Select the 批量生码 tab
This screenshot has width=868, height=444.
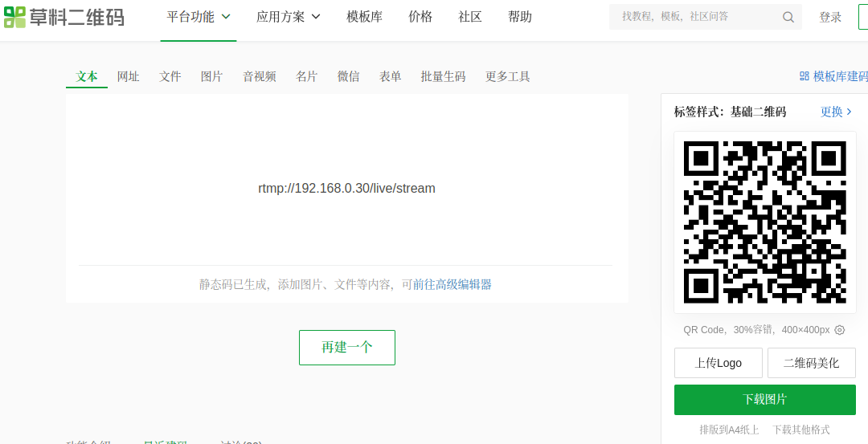[x=443, y=76]
